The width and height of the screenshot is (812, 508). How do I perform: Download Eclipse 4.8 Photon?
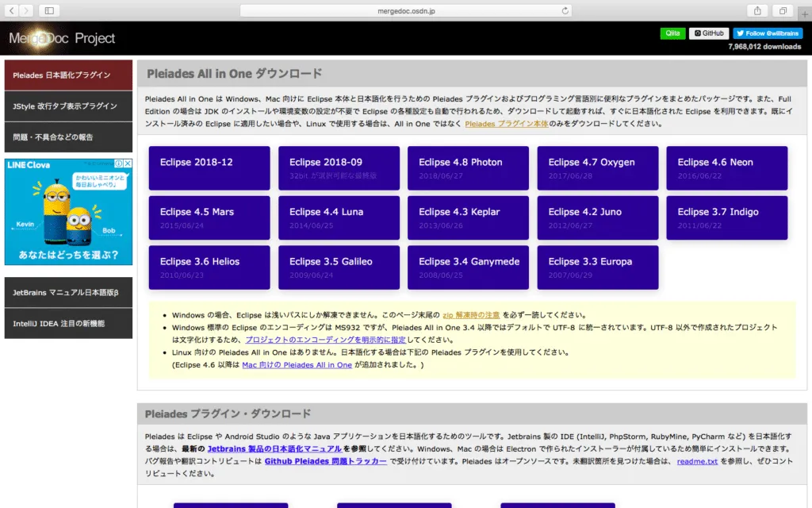tap(468, 168)
